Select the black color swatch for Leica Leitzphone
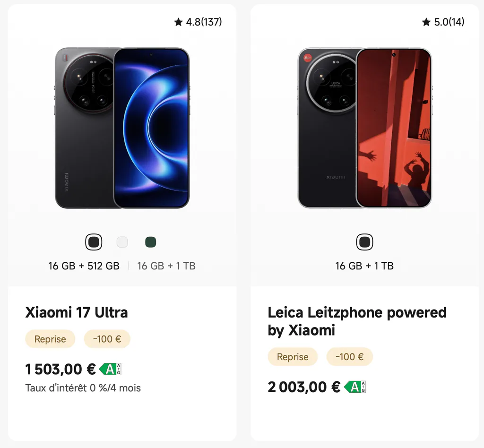The height and width of the screenshot is (448, 484). 364,242
